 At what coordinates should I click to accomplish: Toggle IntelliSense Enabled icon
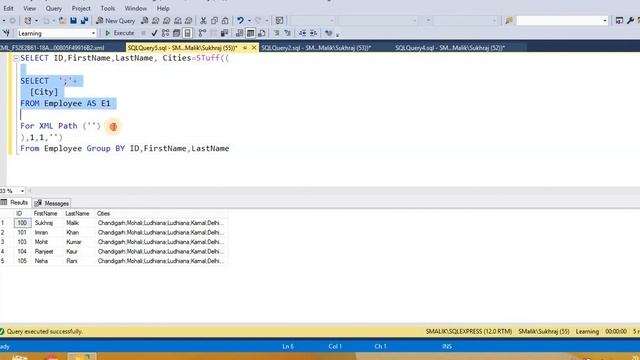[187, 33]
